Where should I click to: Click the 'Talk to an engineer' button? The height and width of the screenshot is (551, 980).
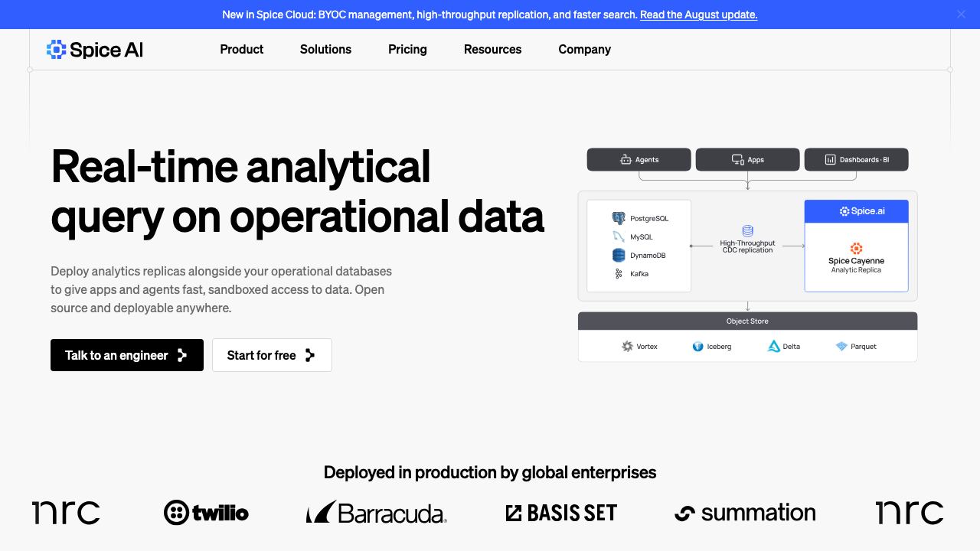coord(127,355)
